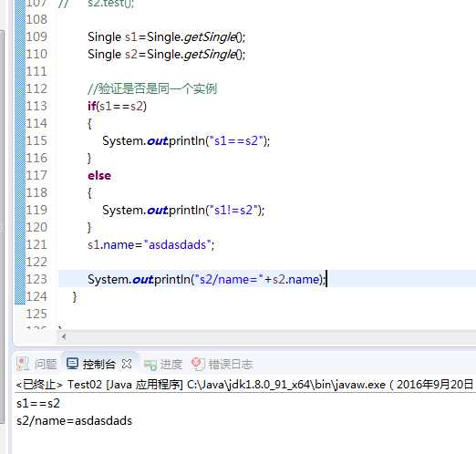Click line number 117 in the gutter
476x454 pixels.
(x=36, y=175)
